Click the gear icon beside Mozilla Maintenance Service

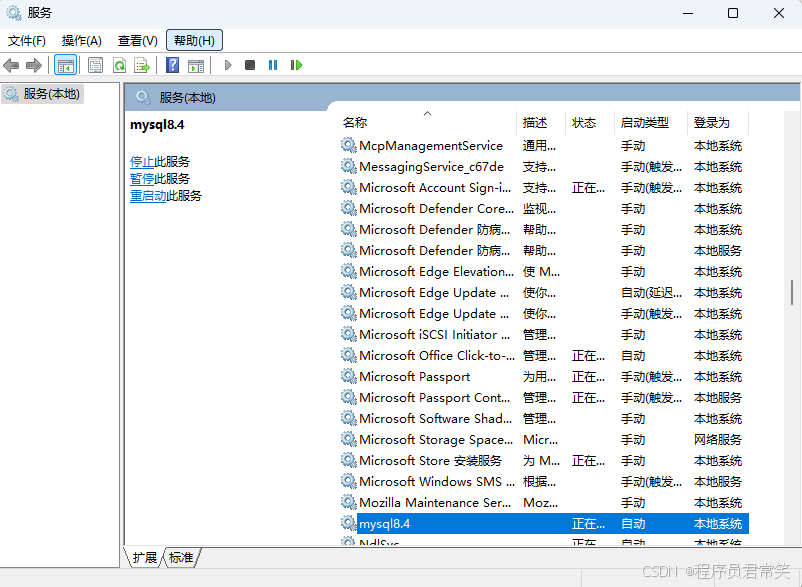[349, 503]
